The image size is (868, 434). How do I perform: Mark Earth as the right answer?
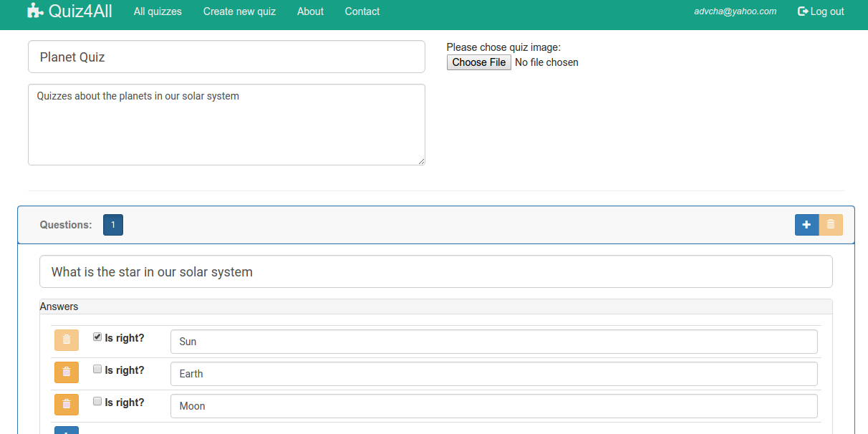pos(97,369)
